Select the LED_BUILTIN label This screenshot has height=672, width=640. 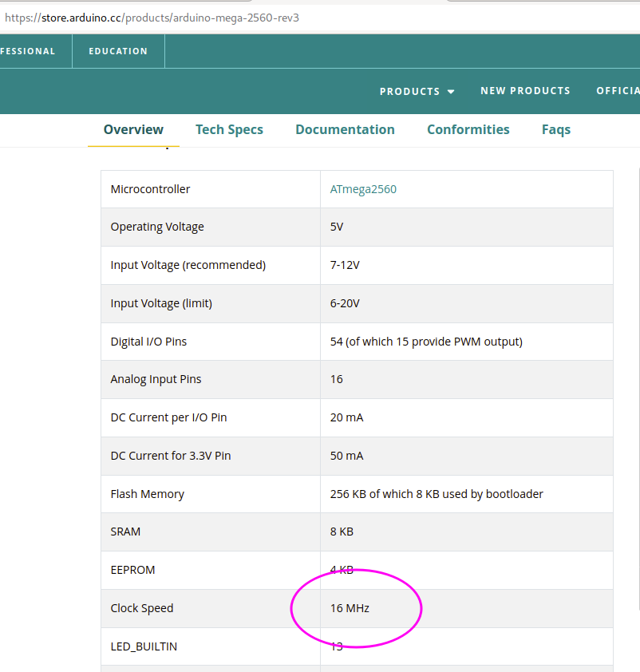tap(144, 646)
